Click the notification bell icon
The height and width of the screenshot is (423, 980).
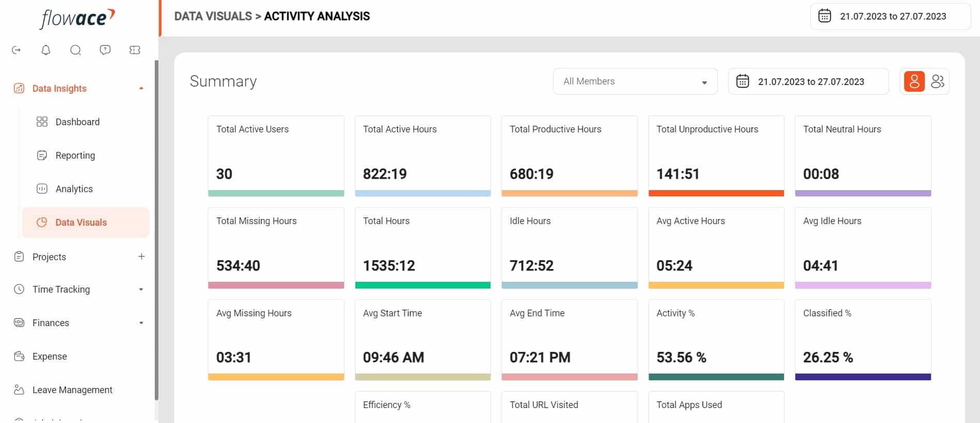(x=46, y=50)
